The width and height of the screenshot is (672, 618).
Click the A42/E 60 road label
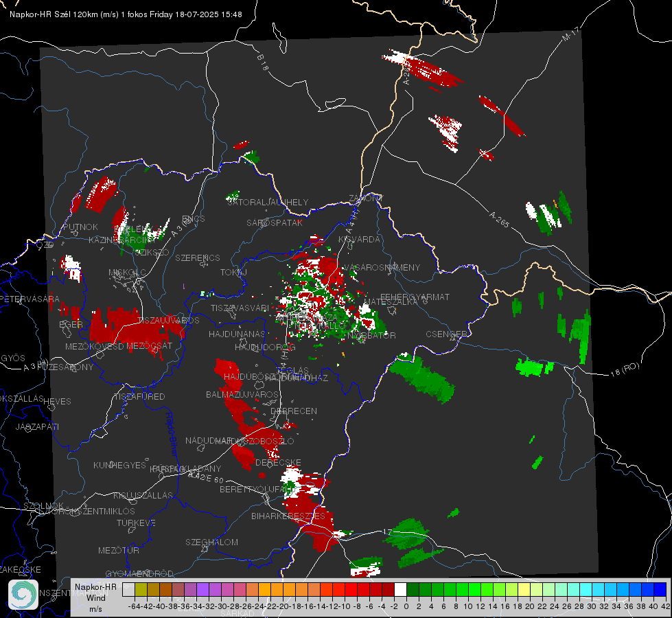[x=206, y=477]
